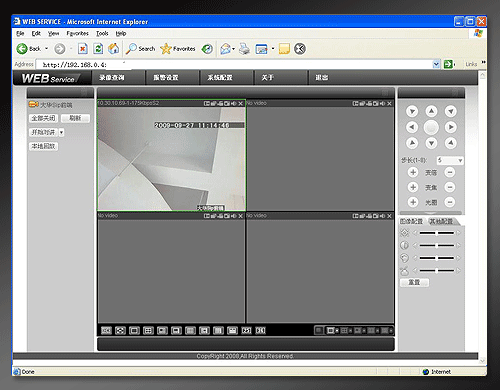Click the PTZ lower-right diagonal arrow
Screen dimensions: 500x390
pos(451,143)
